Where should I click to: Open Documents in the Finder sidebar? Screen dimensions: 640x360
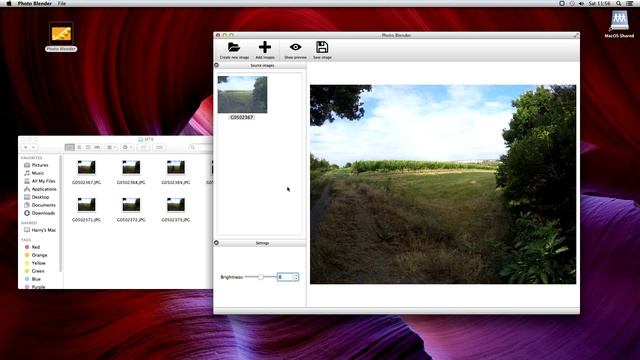pos(43,205)
